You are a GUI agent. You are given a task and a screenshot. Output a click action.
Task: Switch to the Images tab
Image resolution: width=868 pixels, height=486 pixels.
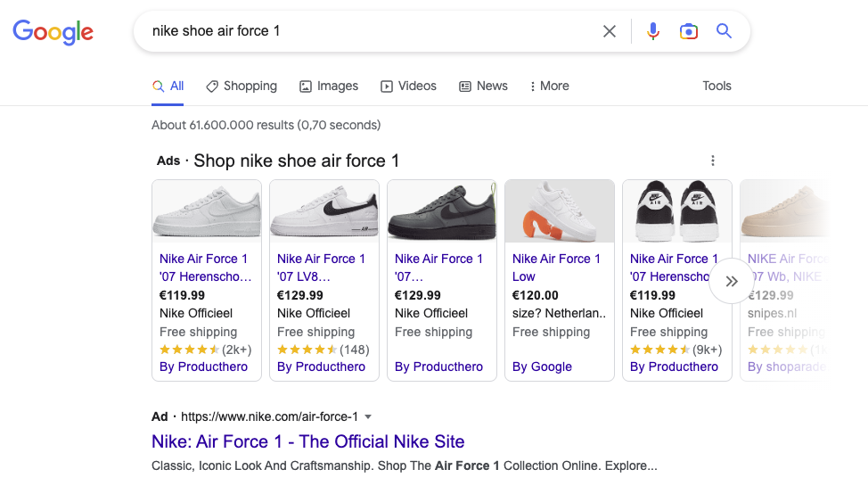(329, 86)
